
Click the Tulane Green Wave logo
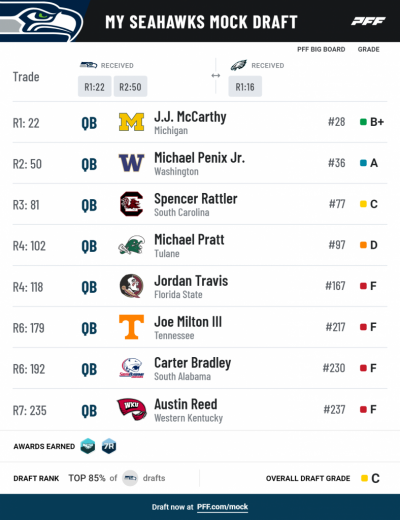point(132,245)
